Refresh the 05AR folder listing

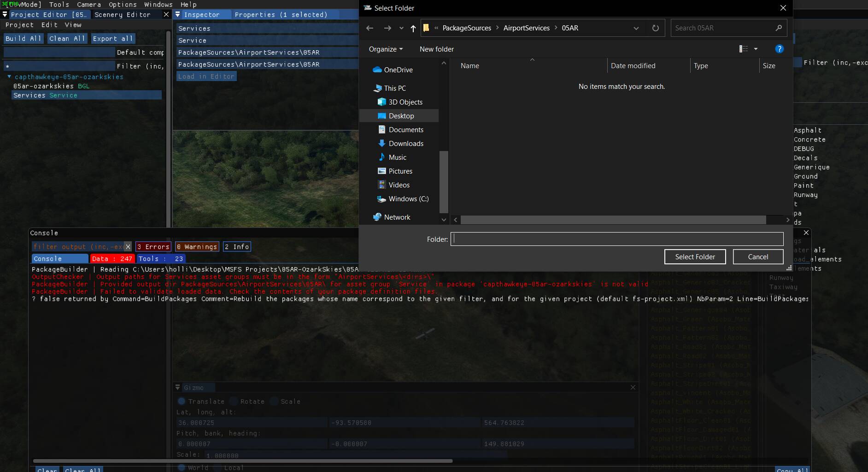655,28
